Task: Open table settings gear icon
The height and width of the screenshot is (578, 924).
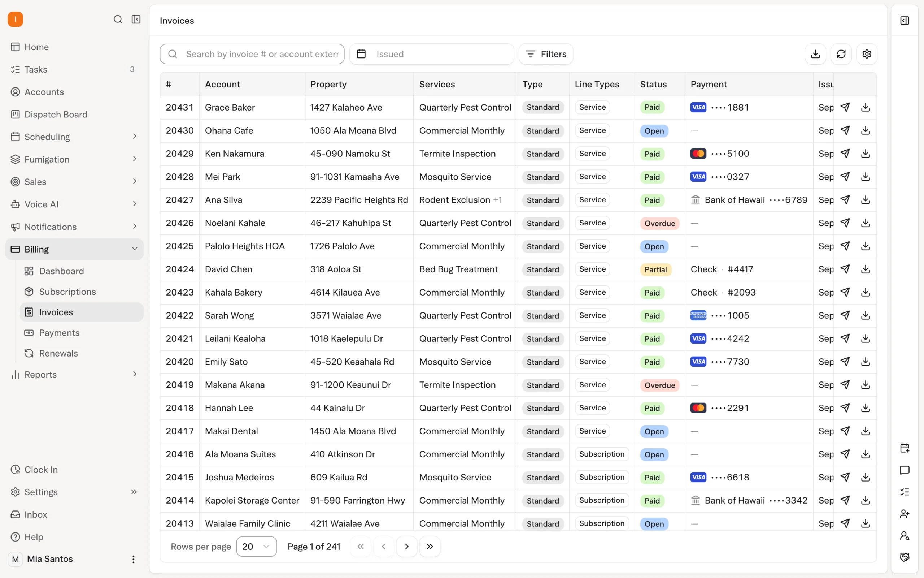Action: pyautogui.click(x=867, y=54)
